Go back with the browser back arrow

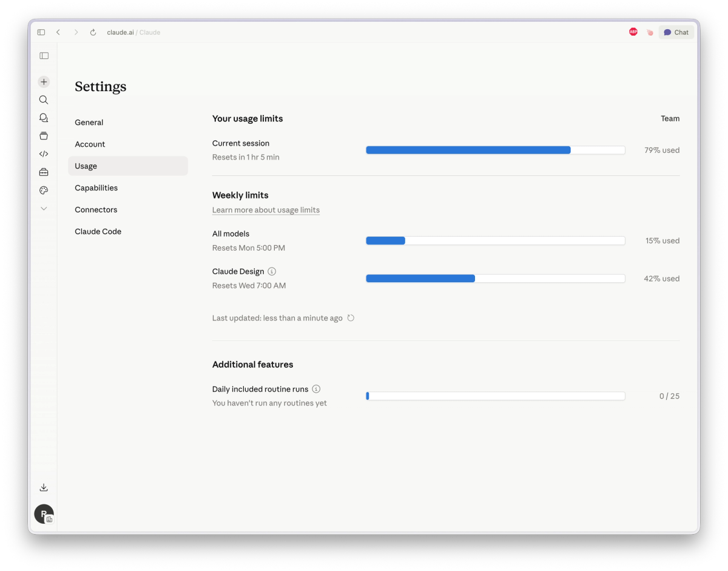point(58,32)
